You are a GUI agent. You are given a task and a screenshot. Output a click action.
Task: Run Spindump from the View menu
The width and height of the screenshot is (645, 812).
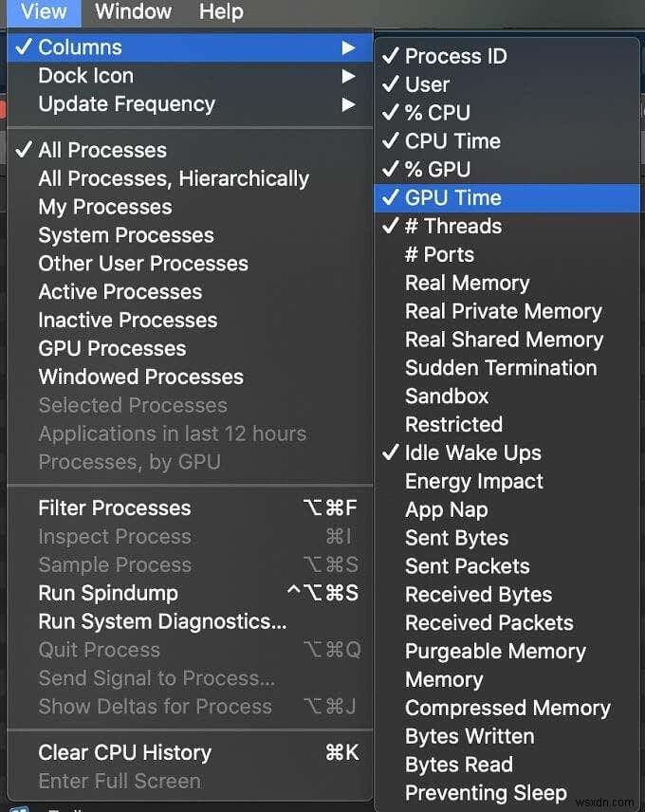(107, 593)
